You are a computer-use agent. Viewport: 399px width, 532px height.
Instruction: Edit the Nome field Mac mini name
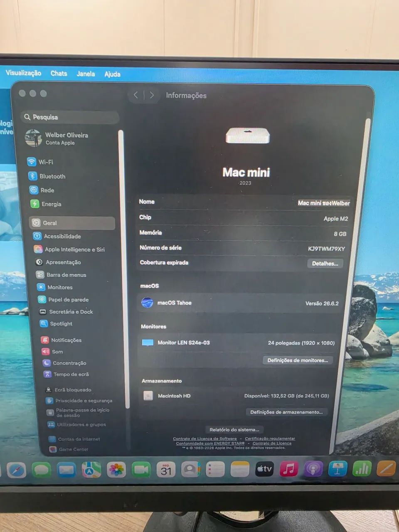(324, 203)
